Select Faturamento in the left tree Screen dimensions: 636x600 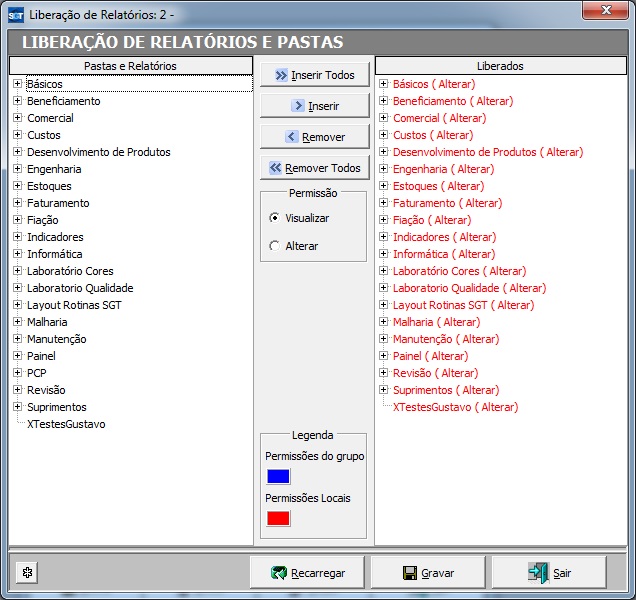pos(58,203)
